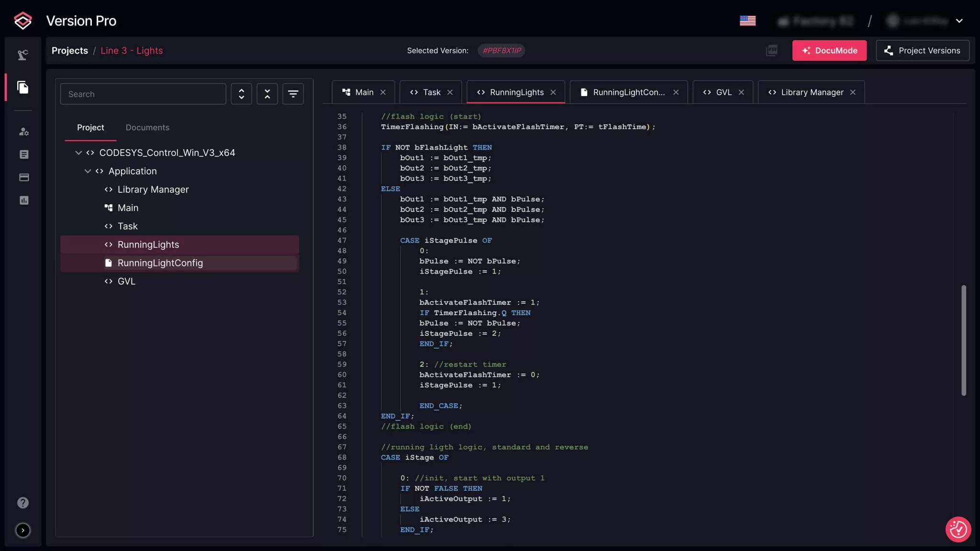
Task: Click the checkmark assistant floating icon
Action: click(958, 529)
